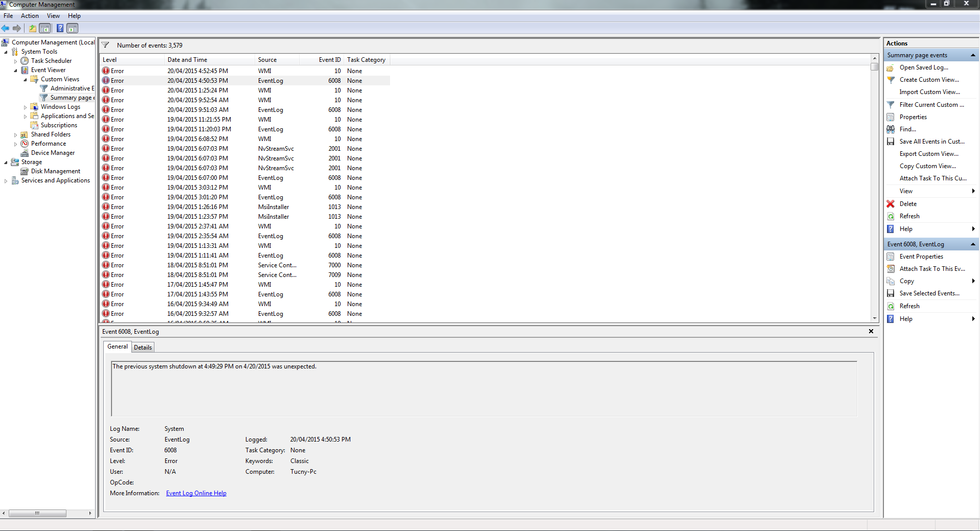Open the Action menu
This screenshot has width=980, height=531.
[x=30, y=16]
